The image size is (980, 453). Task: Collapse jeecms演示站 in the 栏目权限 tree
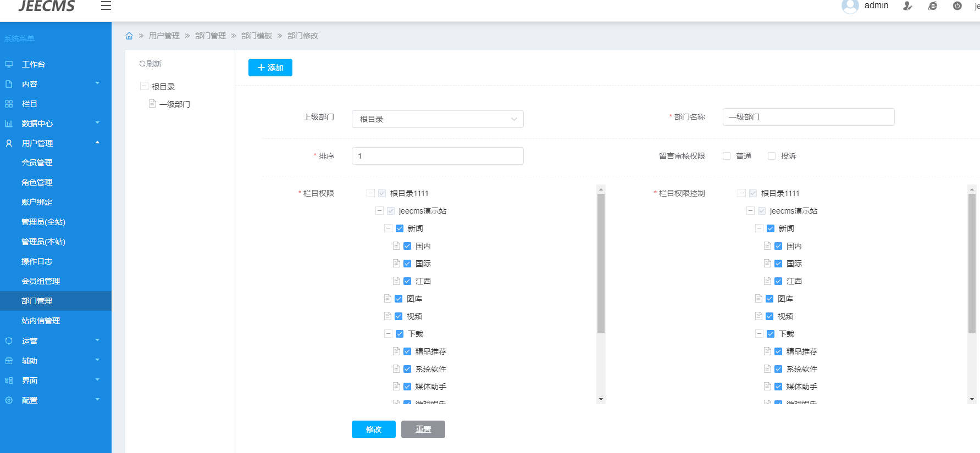pos(379,210)
